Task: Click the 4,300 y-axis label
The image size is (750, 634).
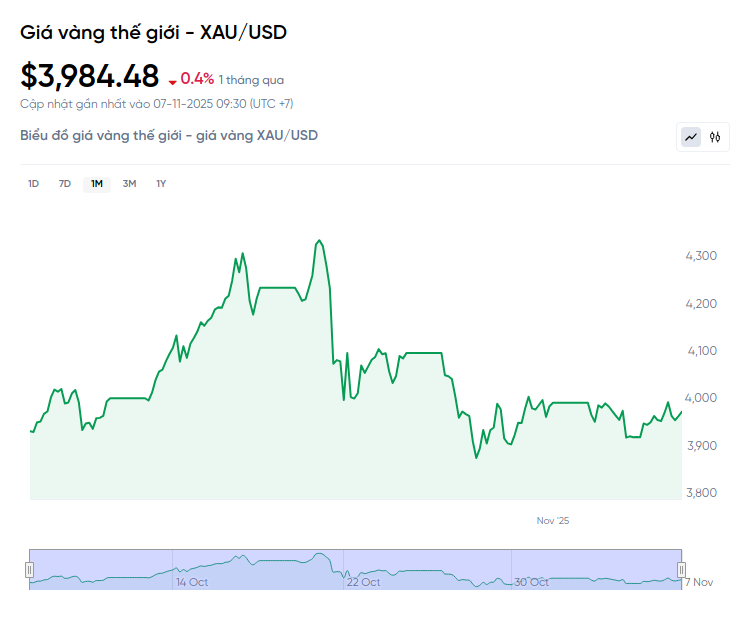Action: click(x=700, y=256)
